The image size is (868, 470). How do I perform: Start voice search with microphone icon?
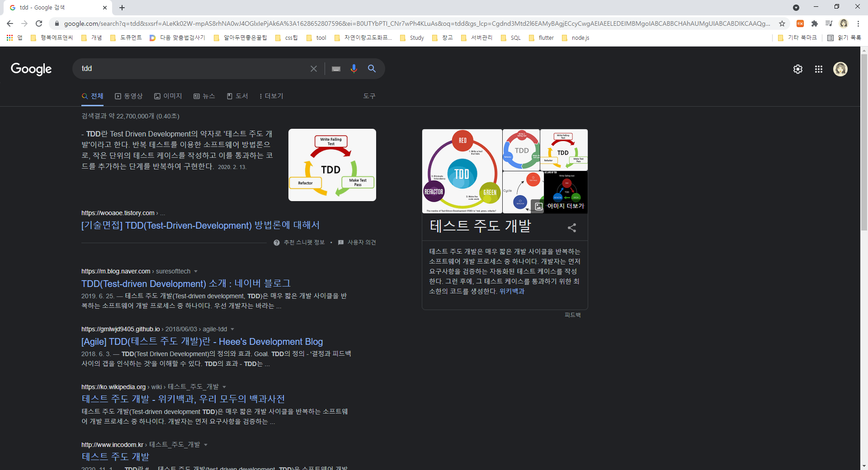[354, 69]
